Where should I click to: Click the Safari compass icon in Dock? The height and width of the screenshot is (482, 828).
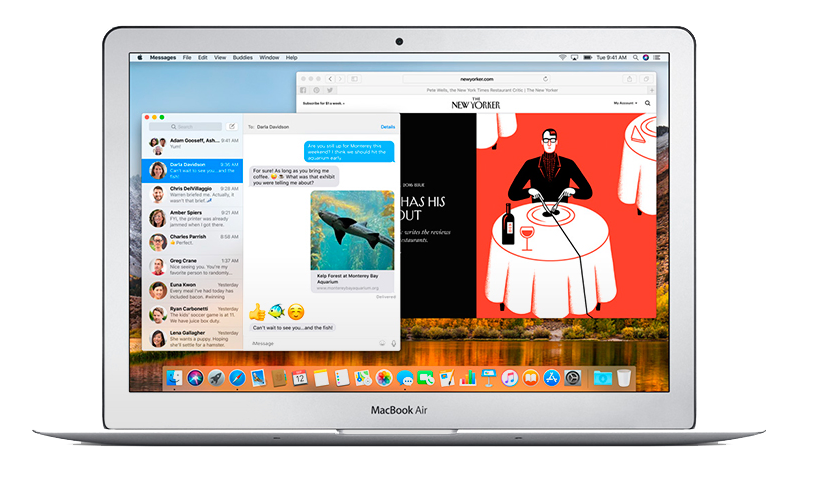237,378
